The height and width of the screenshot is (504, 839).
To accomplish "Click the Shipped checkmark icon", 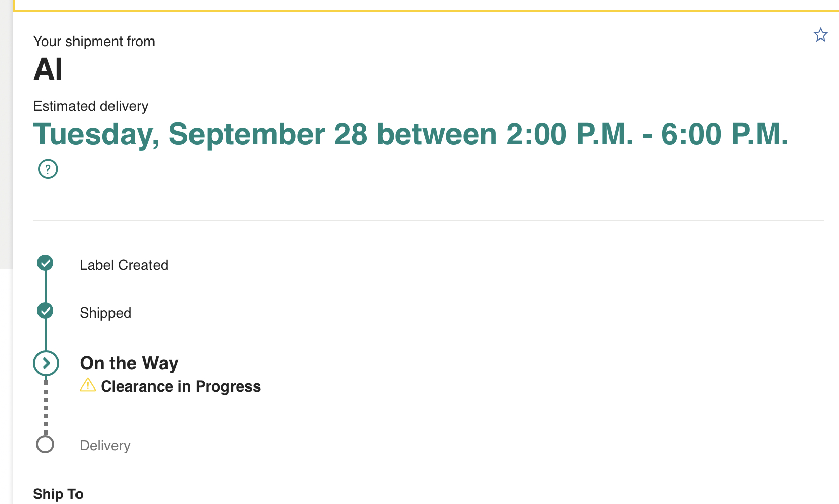I will pyautogui.click(x=45, y=311).
